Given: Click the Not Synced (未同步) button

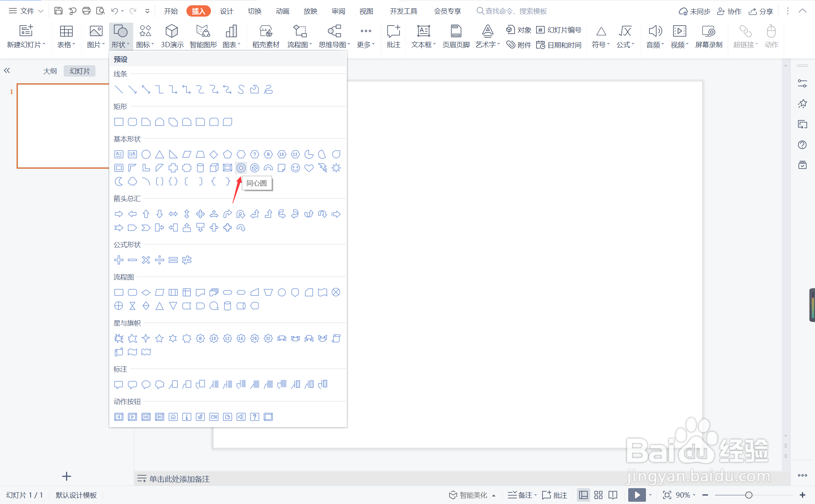Looking at the screenshot, I should (x=694, y=11).
